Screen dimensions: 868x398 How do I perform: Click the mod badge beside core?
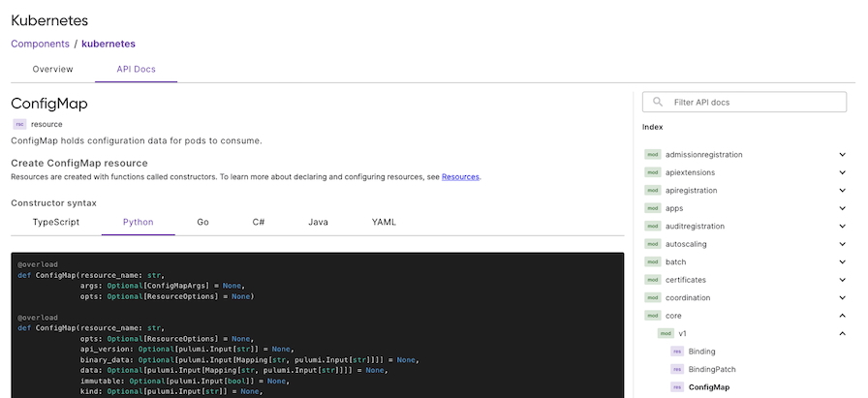[653, 316]
